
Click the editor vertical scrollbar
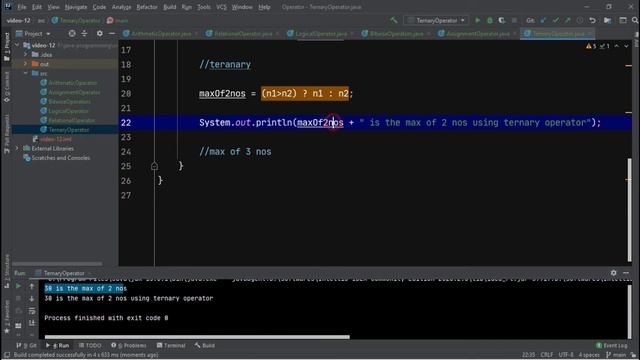pos(629,209)
